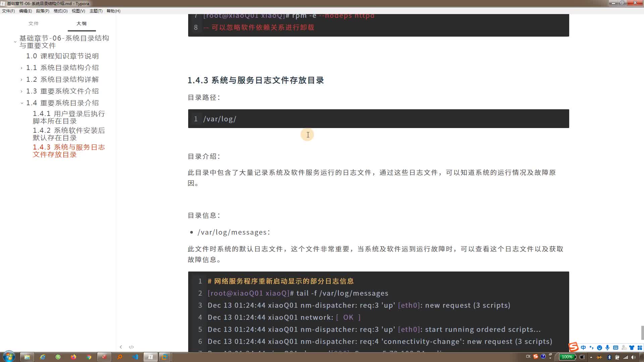
Task: Open Windows Start menu orb
Action: coord(9,357)
